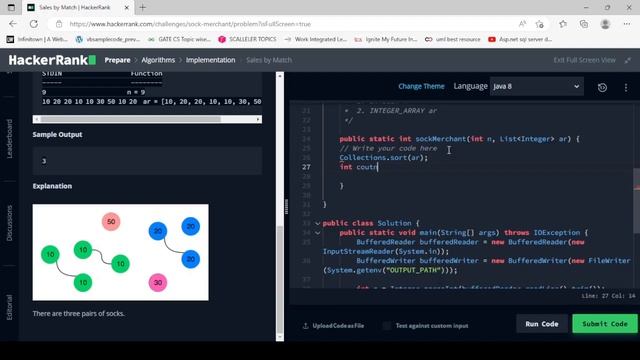Image resolution: width=640 pixels, height=360 pixels.
Task: Click the reset code history icon
Action: (602, 87)
